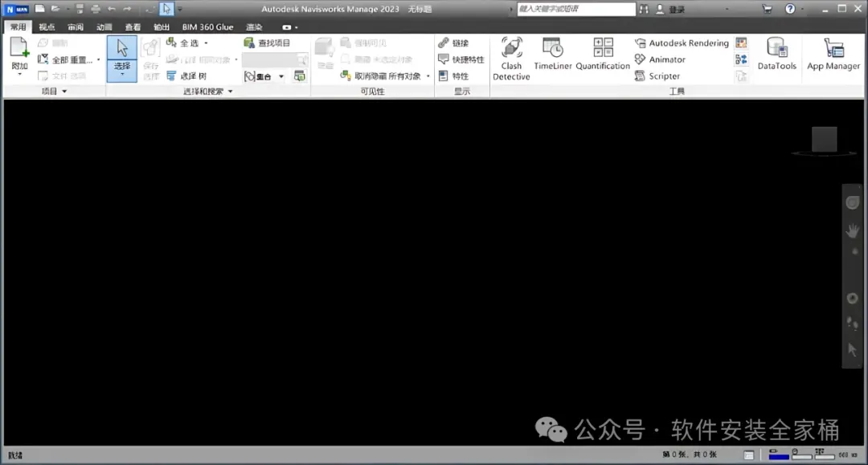The height and width of the screenshot is (465, 868).
Task: Open the 取消隐藏 所有对象 dropdown arrow
Action: pos(428,75)
